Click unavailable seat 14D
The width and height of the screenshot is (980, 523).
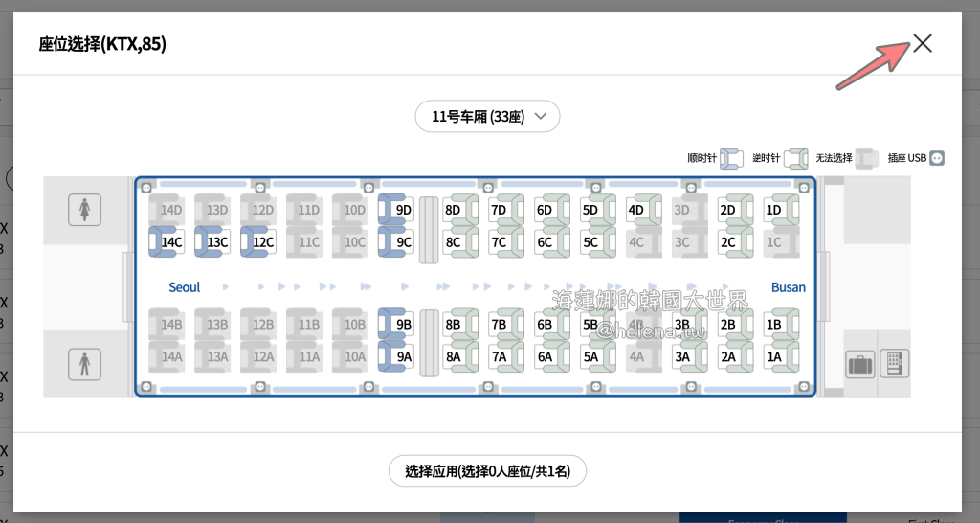point(167,210)
